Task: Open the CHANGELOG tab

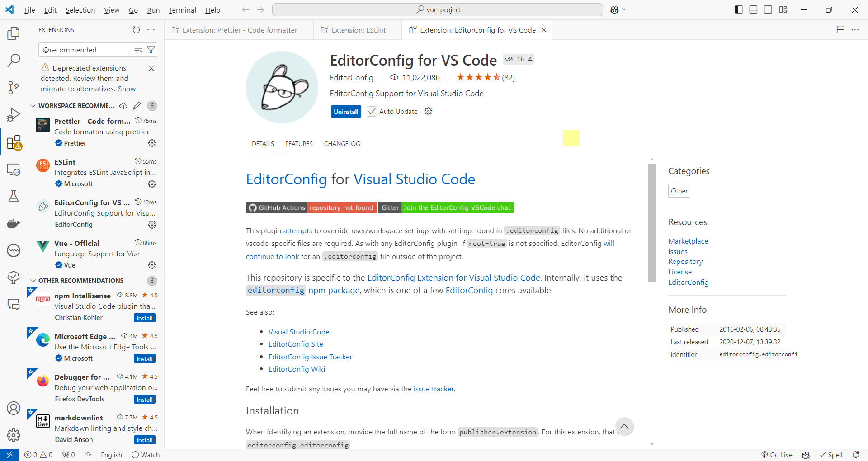Action: pyautogui.click(x=342, y=144)
